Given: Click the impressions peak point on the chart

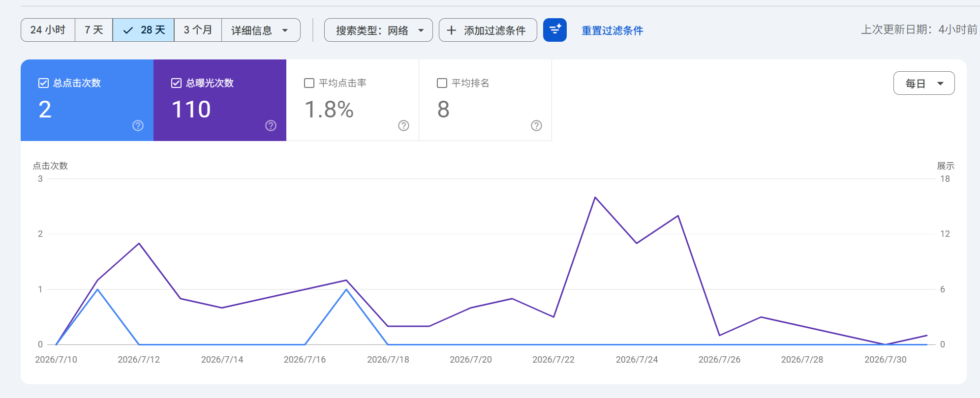Looking at the screenshot, I should click(x=595, y=198).
